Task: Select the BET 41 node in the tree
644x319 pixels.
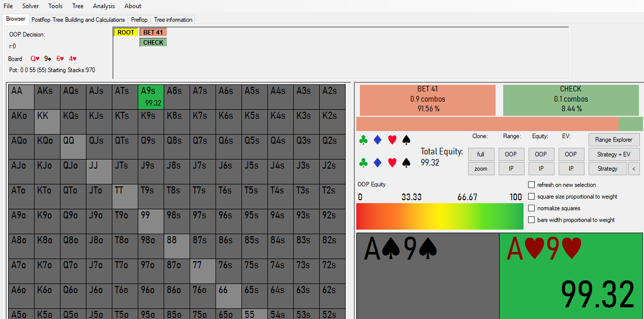Action: (153, 32)
